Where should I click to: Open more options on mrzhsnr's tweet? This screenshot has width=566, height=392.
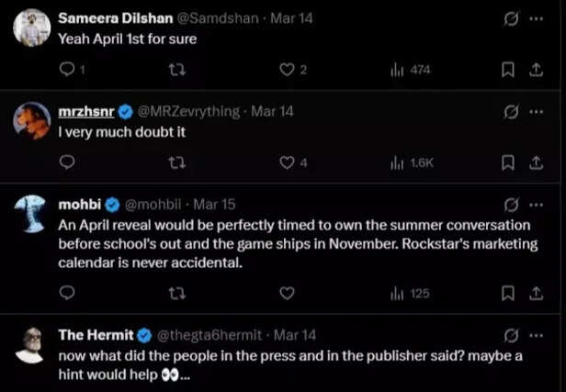(x=537, y=112)
